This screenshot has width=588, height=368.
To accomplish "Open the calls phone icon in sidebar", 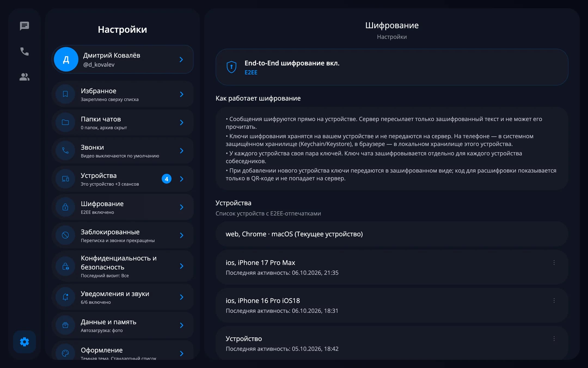I will pos(24,52).
